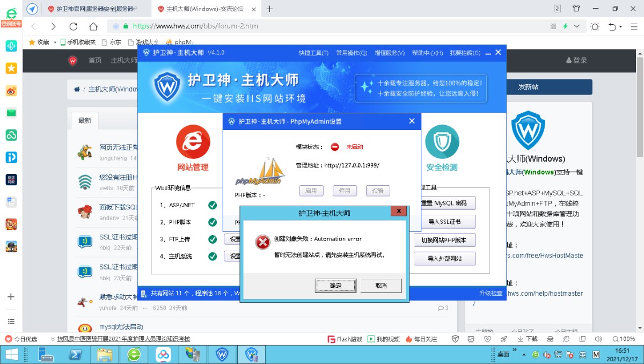
Task: Click the red error icon in dialog
Action: [262, 243]
